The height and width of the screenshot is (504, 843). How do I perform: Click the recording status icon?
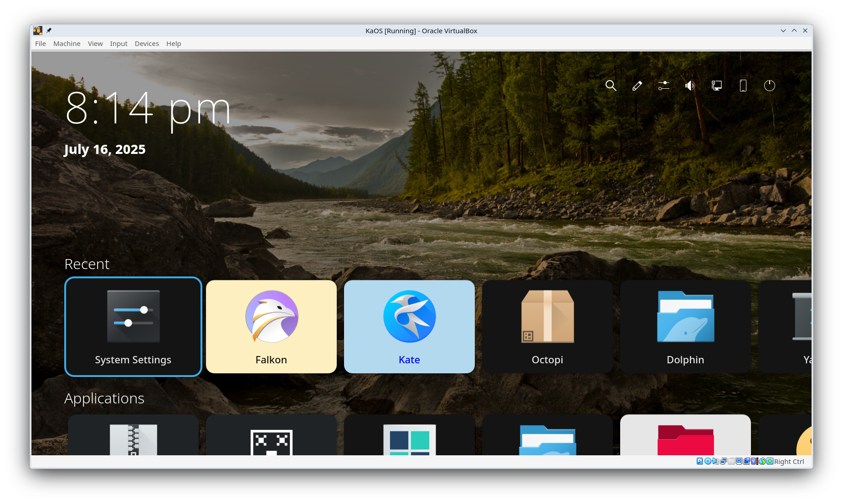[x=746, y=461]
